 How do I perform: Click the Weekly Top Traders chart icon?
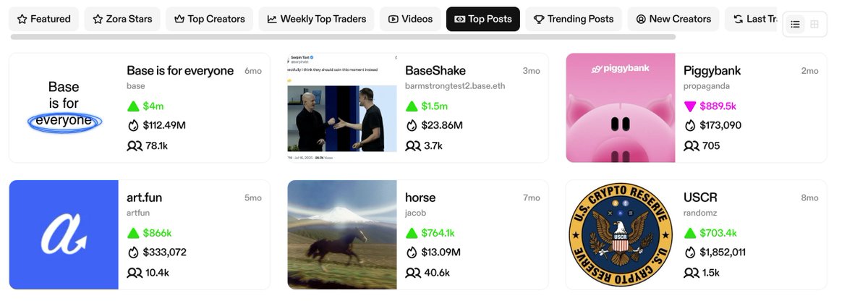[x=272, y=19]
